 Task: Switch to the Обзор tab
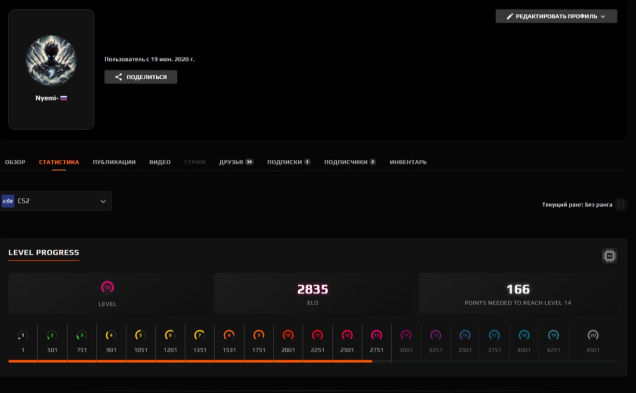tap(15, 162)
